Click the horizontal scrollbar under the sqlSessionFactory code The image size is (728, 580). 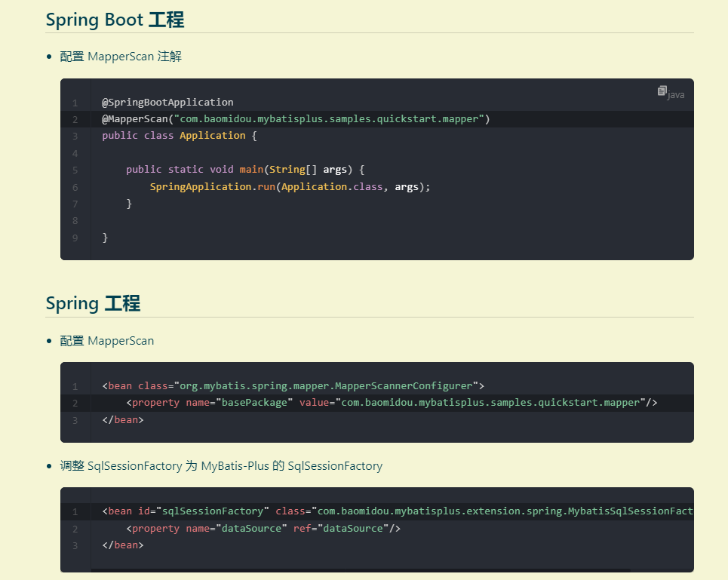pos(360,569)
